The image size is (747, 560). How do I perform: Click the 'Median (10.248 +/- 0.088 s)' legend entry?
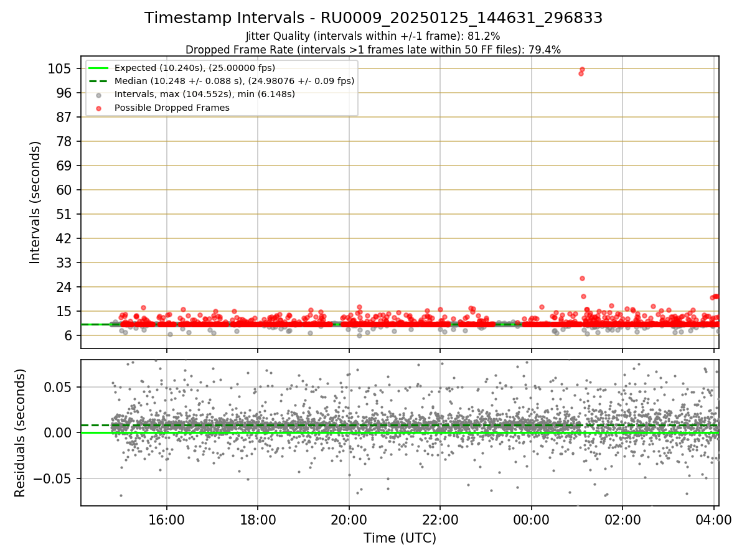[x=235, y=81]
